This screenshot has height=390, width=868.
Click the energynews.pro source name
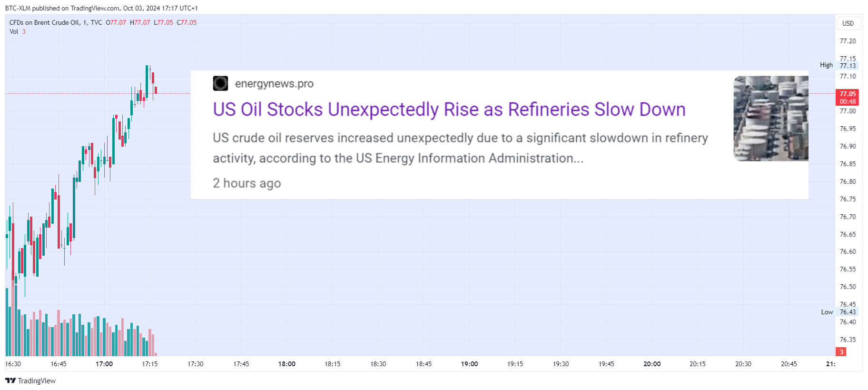coord(274,84)
